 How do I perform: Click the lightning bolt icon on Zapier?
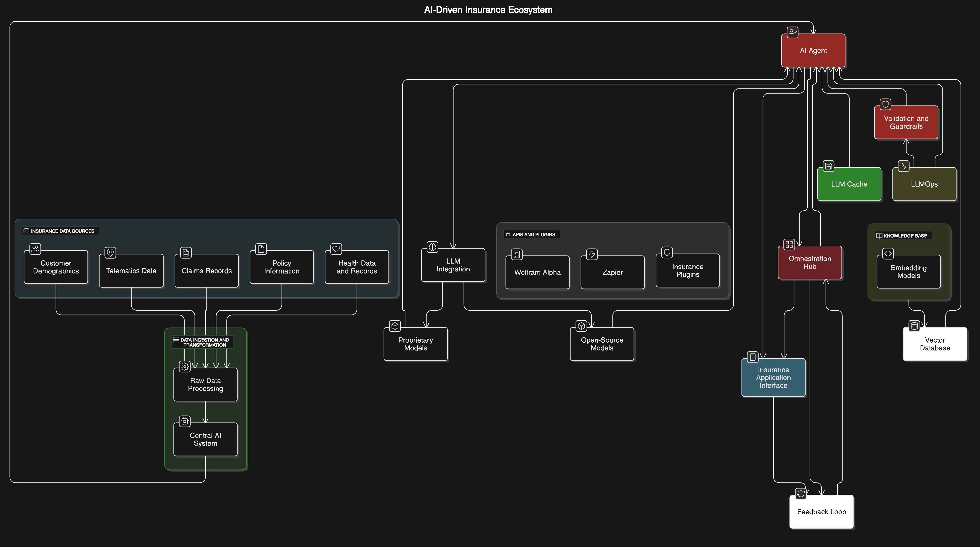[592, 254]
